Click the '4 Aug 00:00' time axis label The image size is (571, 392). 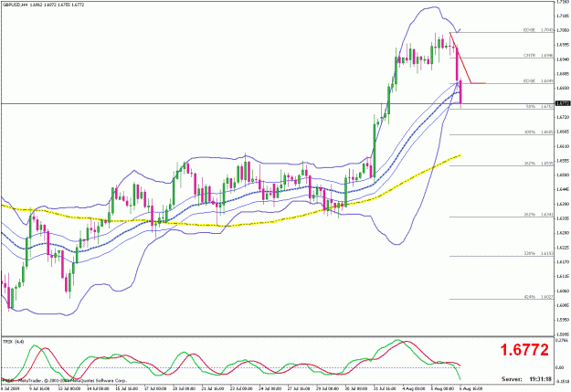pos(414,388)
